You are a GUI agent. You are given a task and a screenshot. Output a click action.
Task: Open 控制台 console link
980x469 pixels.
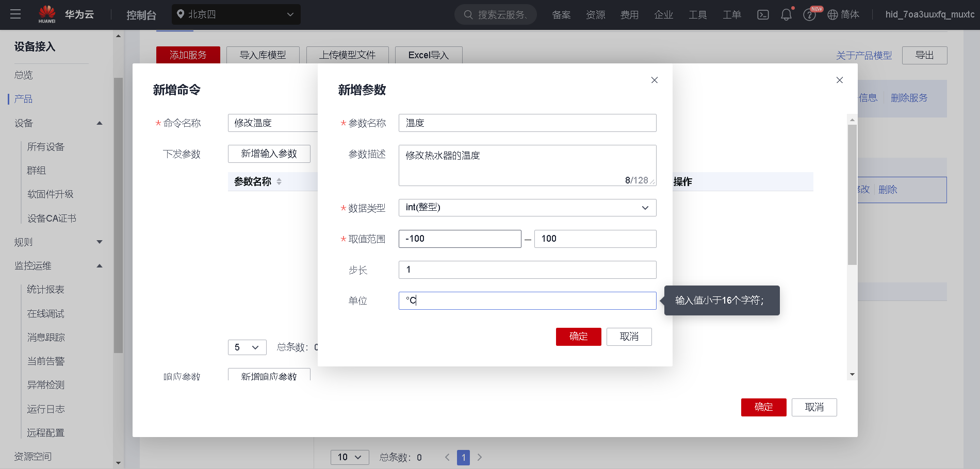(x=141, y=15)
